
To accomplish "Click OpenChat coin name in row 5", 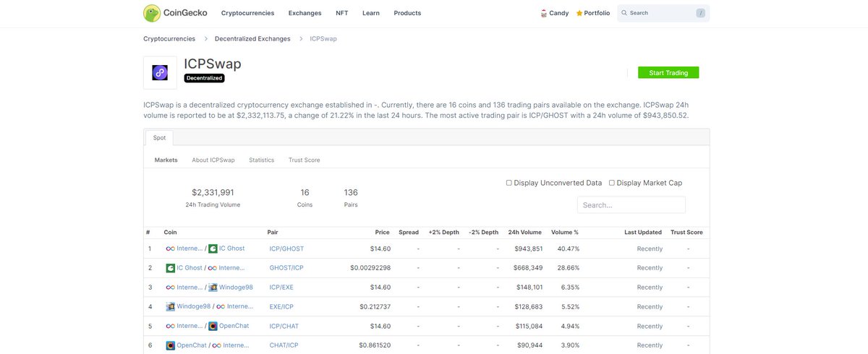I will pos(234,326).
